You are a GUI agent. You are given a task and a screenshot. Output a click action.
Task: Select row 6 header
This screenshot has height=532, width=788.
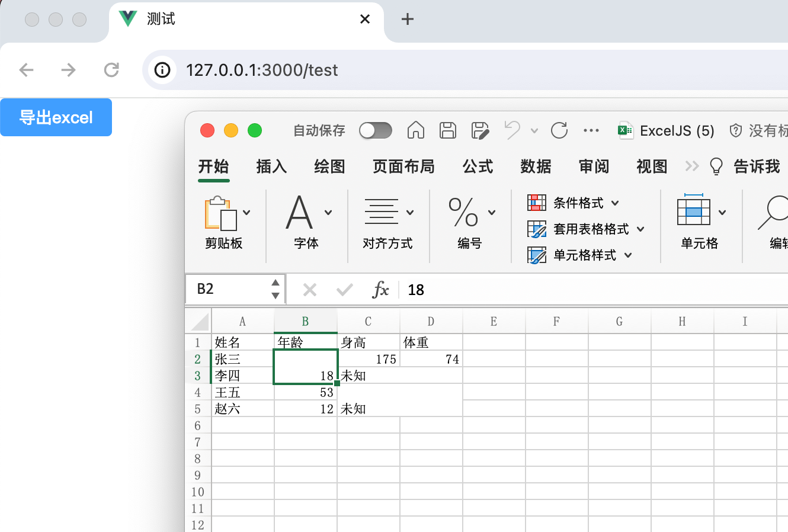[x=198, y=425]
